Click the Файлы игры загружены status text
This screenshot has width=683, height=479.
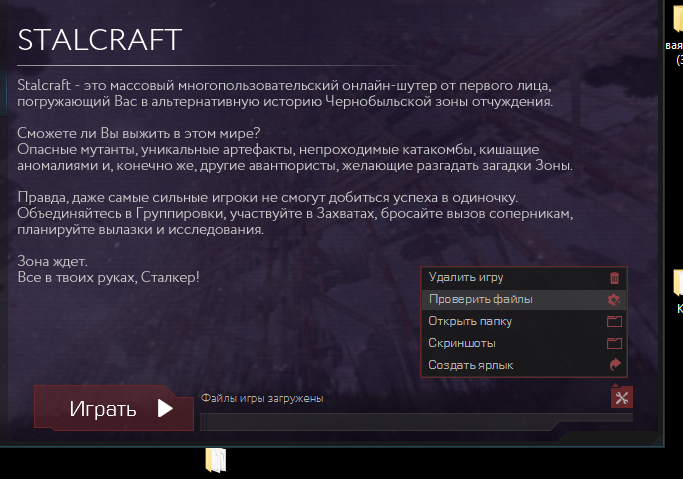pos(262,398)
